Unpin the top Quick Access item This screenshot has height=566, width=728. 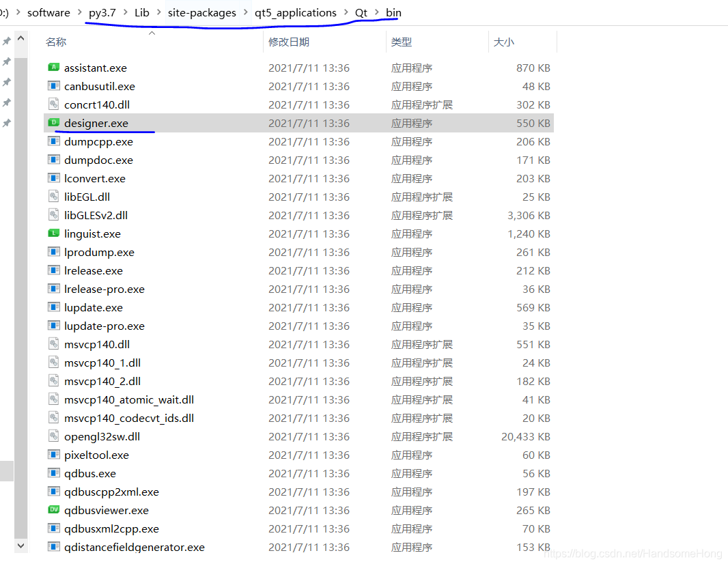click(7, 41)
